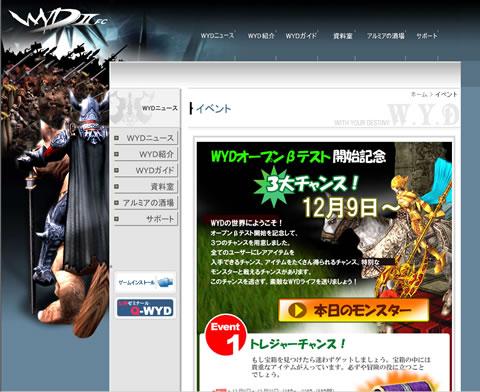
Task: Open サポート in the top navigation bar
Action: (427, 36)
